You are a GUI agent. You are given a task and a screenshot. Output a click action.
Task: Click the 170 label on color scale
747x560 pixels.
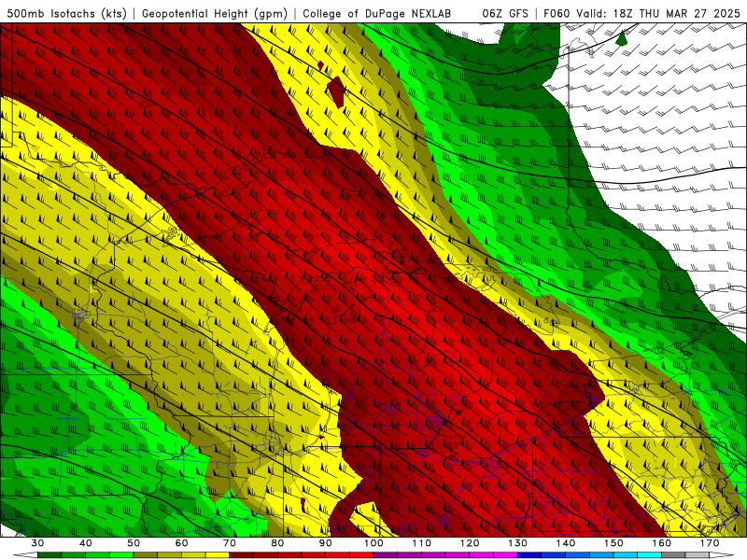(x=710, y=543)
